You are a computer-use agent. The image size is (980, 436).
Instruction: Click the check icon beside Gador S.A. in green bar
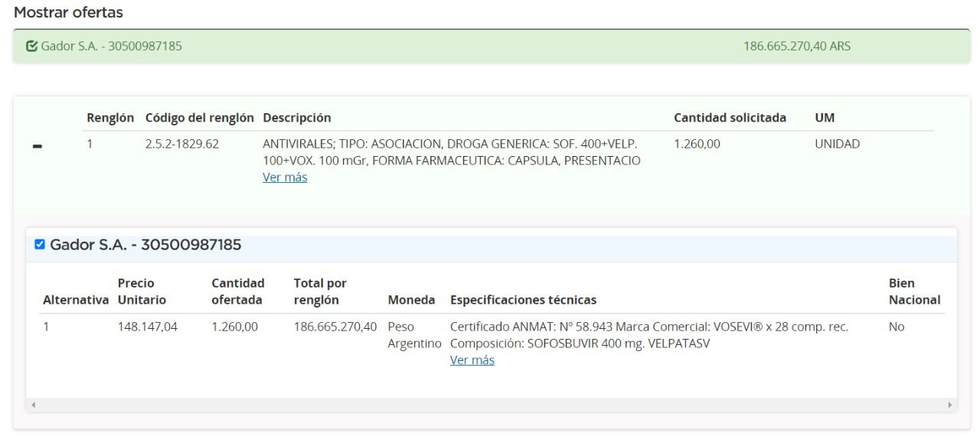click(31, 47)
